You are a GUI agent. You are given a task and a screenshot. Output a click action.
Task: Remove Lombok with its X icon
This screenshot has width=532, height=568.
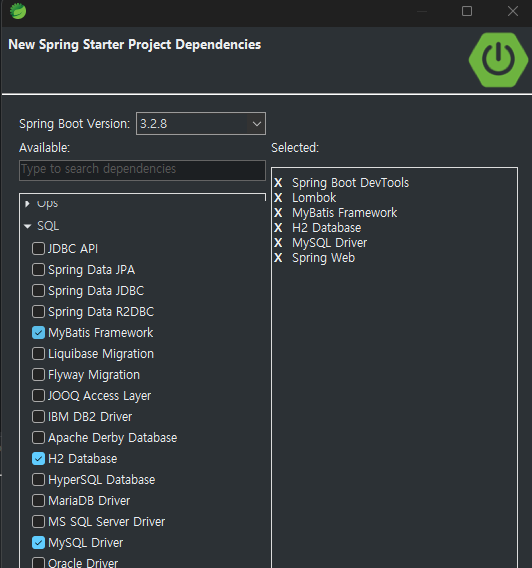278,198
